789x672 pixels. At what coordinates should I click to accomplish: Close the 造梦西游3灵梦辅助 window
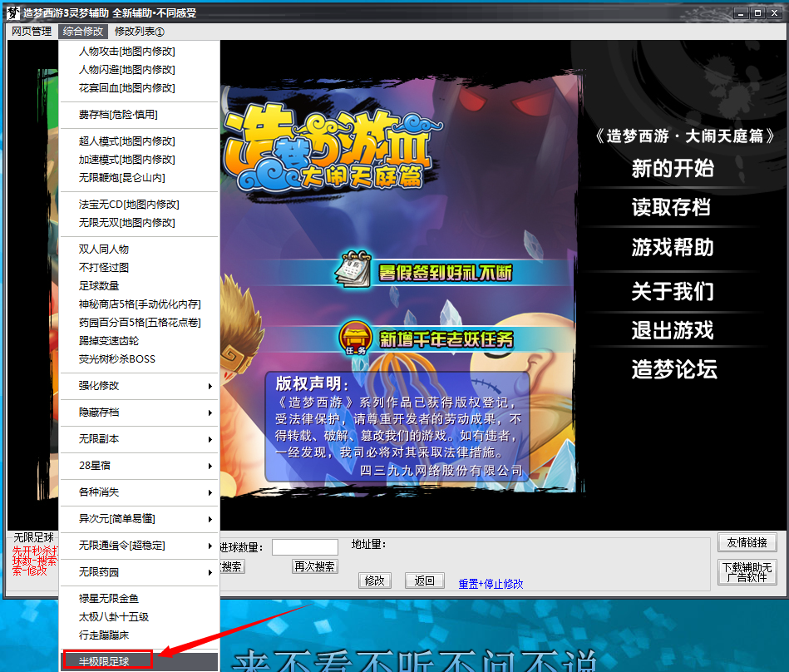[x=774, y=13]
